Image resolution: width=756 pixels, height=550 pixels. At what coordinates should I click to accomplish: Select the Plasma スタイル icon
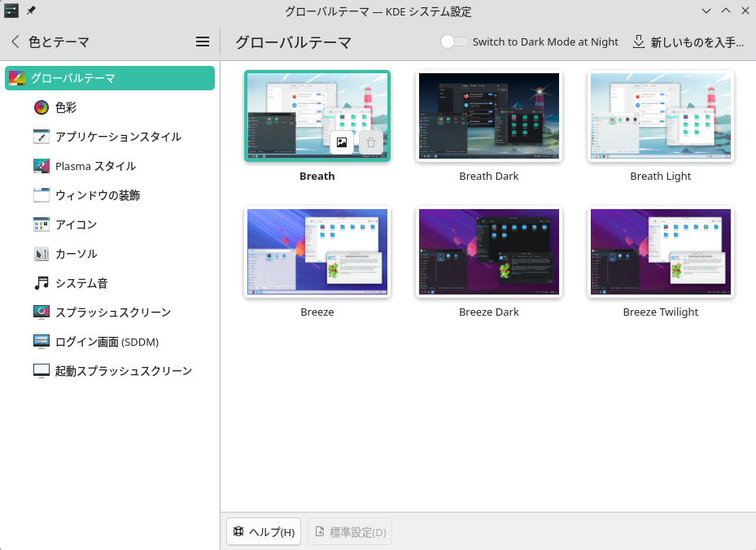(42, 166)
